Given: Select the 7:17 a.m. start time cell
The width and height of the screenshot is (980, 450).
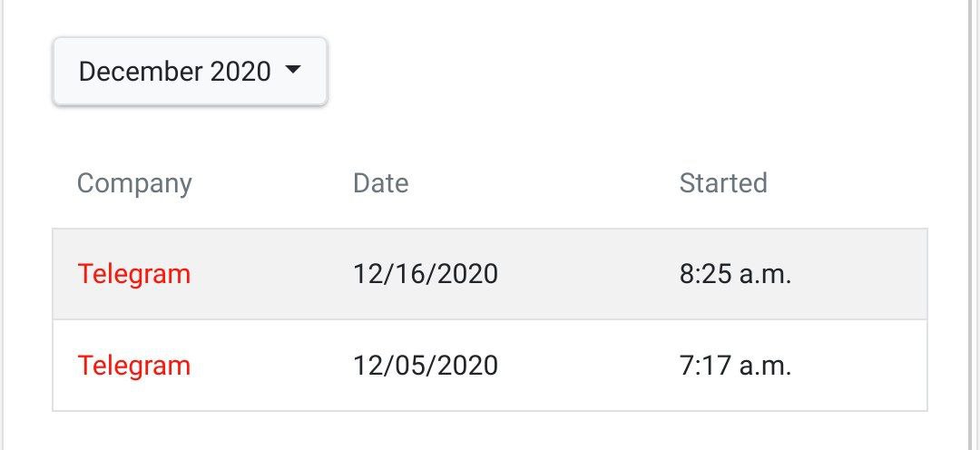Looking at the screenshot, I should [x=736, y=366].
